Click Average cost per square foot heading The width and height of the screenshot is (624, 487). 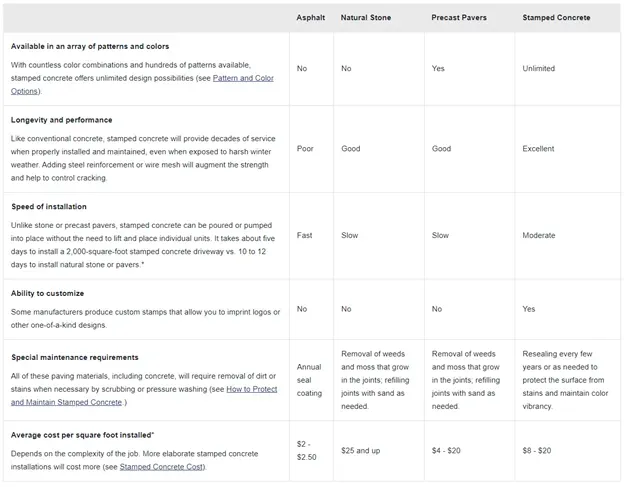point(82,435)
